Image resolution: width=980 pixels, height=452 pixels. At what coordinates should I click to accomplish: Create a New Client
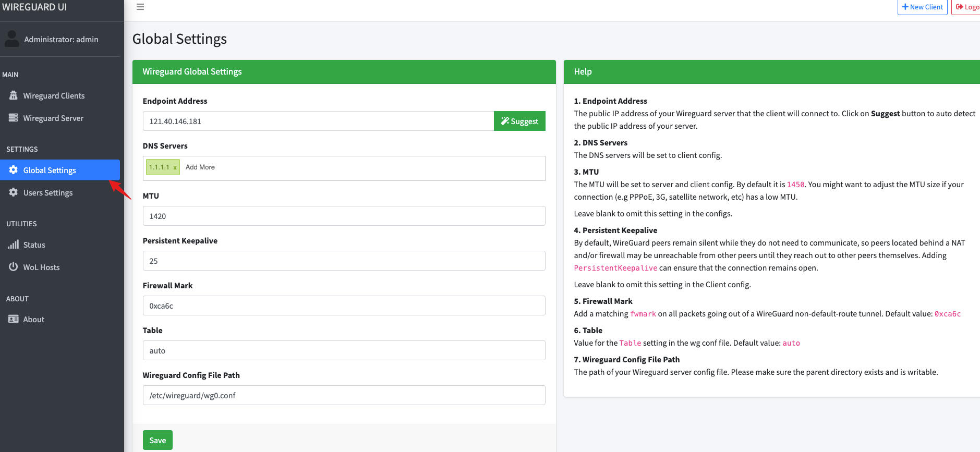tap(922, 7)
